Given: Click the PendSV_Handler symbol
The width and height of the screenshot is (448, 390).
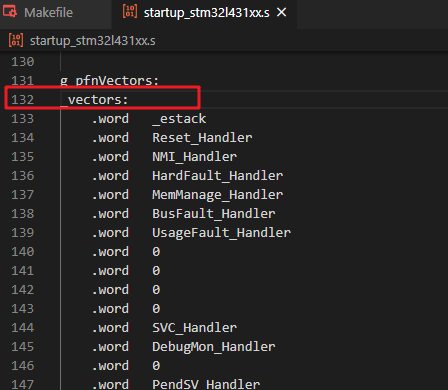Looking at the screenshot, I should pyautogui.click(x=206, y=384).
